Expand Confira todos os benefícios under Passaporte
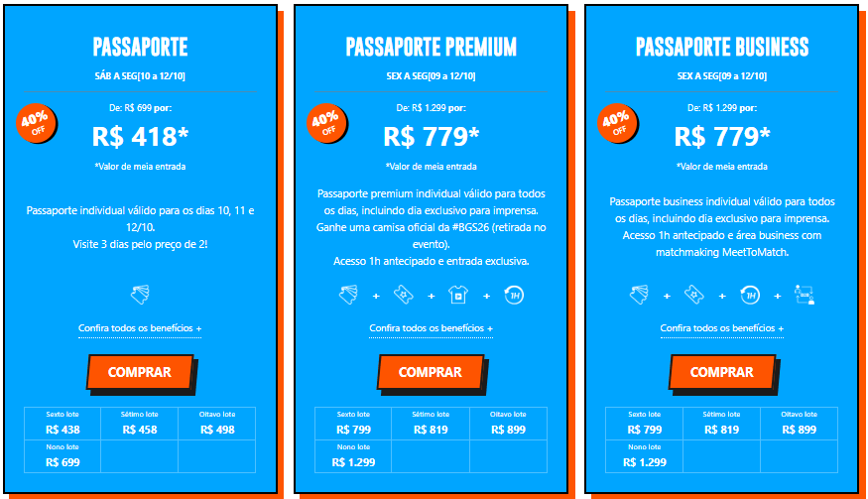This screenshot has height=499, width=868. pos(140,328)
